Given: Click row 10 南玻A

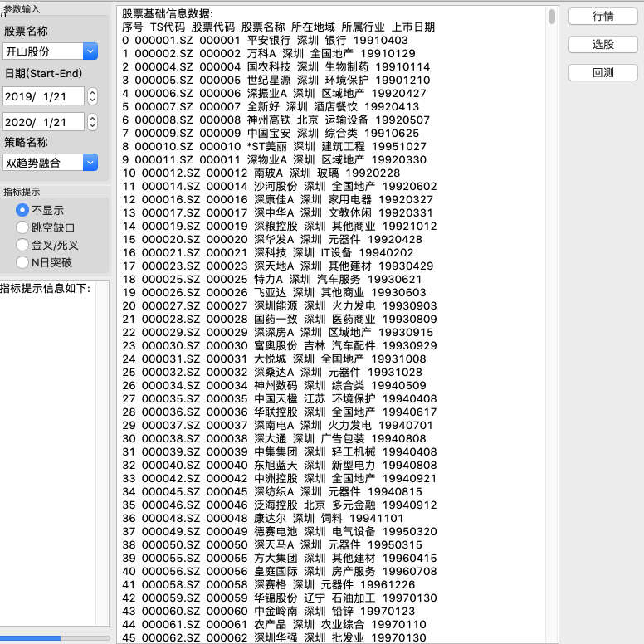Looking at the screenshot, I should (261, 173).
